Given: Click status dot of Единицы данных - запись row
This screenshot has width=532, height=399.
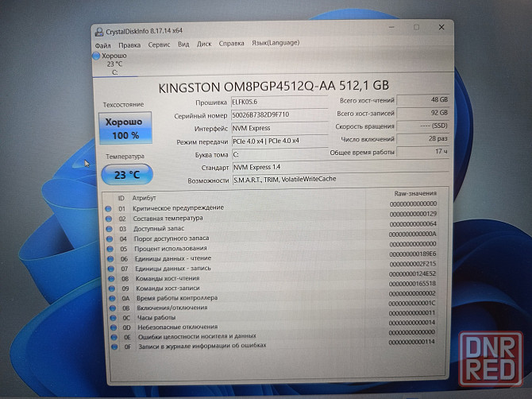Looking at the screenshot, I should click(110, 269).
